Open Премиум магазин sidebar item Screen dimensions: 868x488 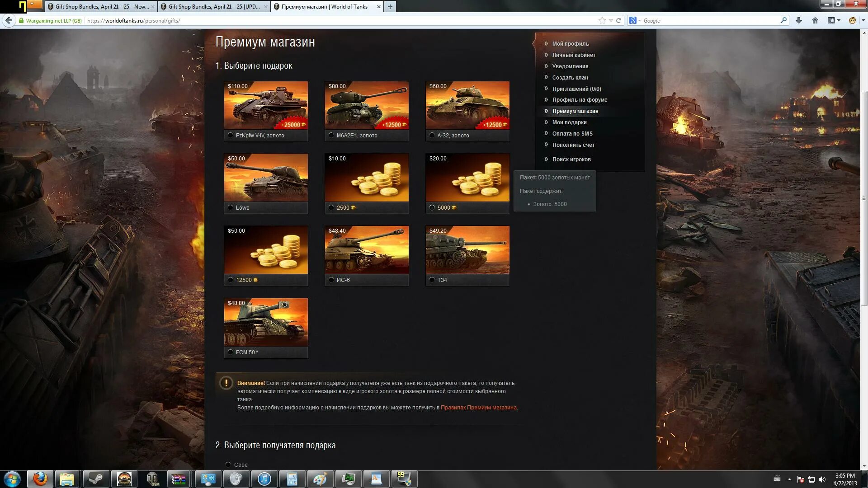coord(575,111)
